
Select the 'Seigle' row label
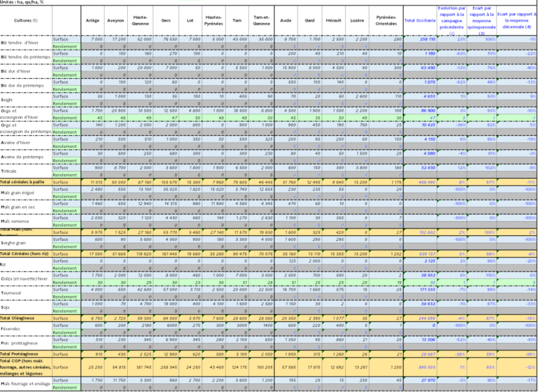tap(26, 100)
